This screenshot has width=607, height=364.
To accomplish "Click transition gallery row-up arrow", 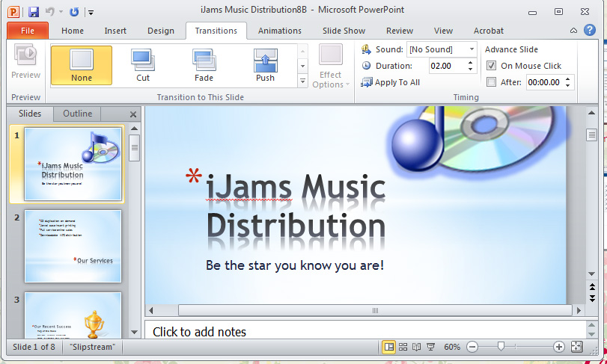I will coord(302,51).
